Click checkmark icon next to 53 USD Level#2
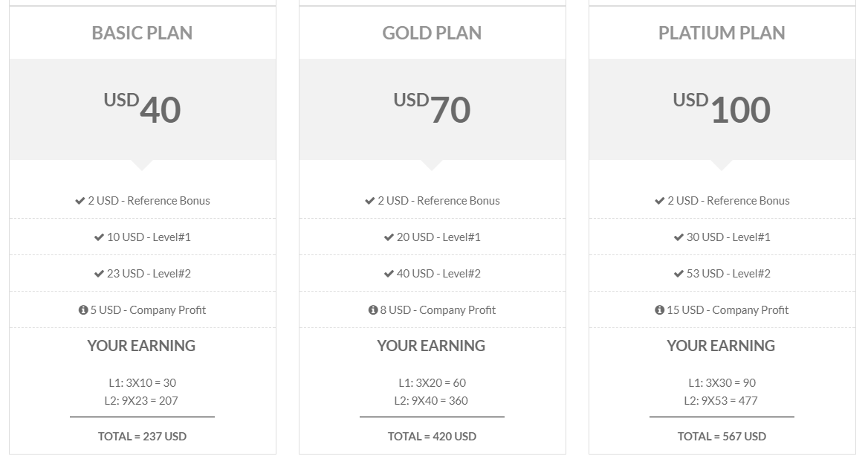868x459 pixels. [678, 274]
